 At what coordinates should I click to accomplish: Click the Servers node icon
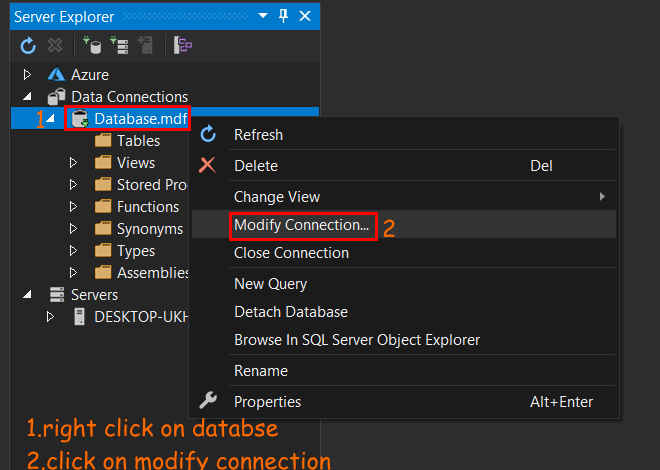pyautogui.click(x=57, y=295)
